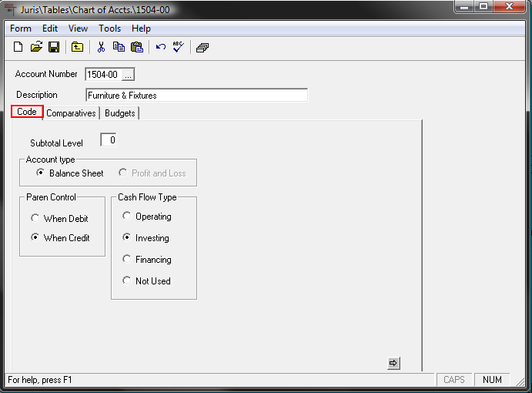Choose Operating cash flow type
Viewport: 532px width, 393px height.
tap(127, 217)
